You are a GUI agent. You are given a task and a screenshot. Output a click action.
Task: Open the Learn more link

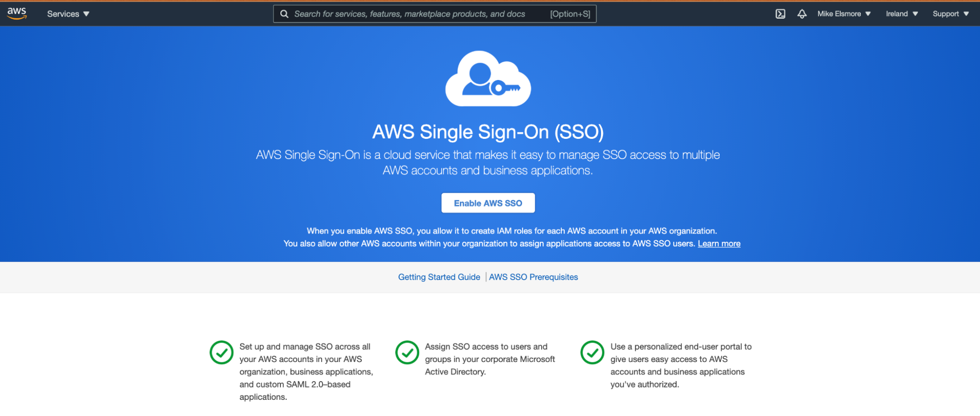coord(719,243)
